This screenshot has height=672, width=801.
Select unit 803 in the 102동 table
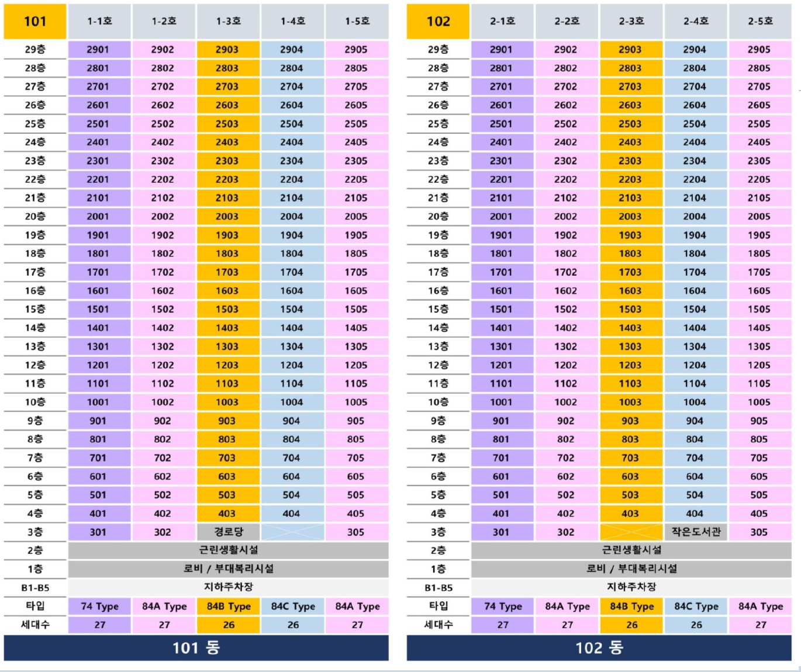630,439
